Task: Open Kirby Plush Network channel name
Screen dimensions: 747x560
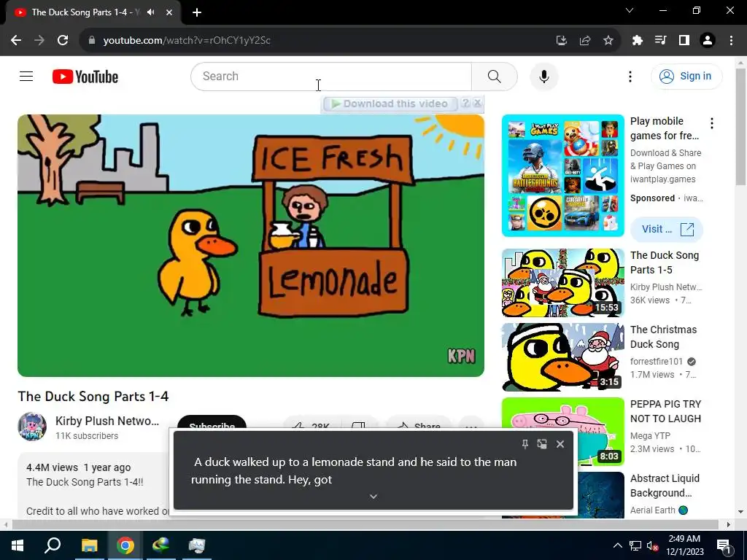Action: [107, 421]
